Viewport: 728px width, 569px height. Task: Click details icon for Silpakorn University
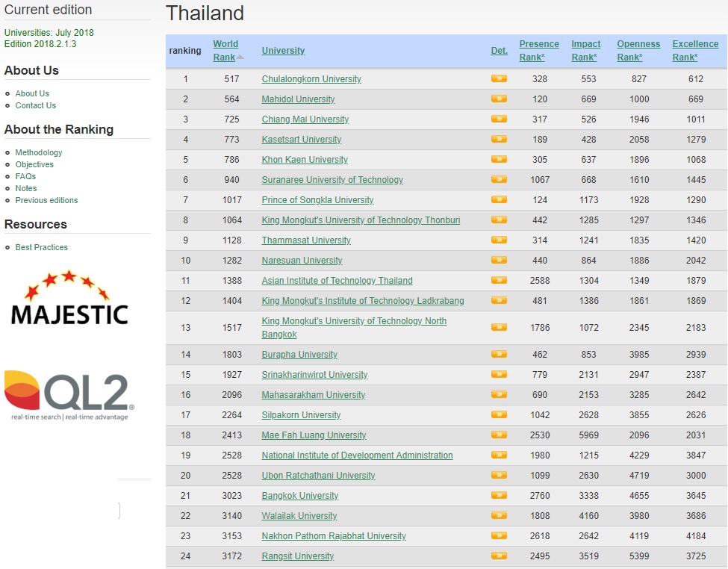tap(499, 415)
